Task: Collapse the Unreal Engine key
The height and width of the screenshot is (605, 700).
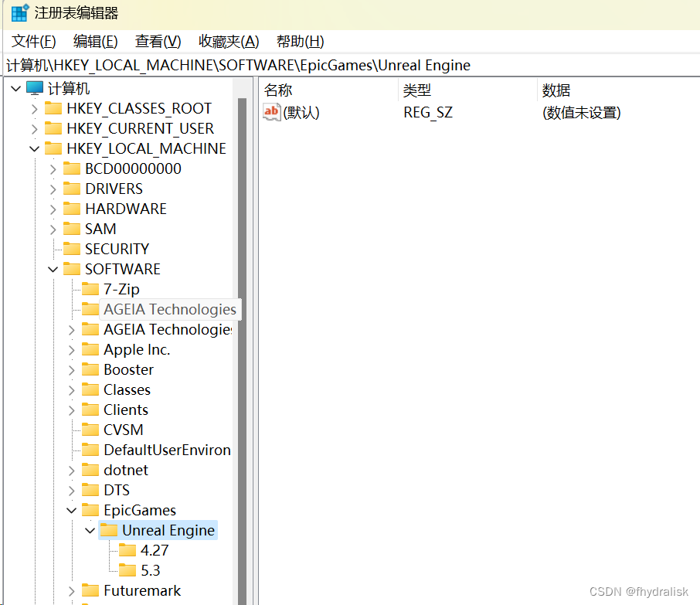Action: coord(90,530)
